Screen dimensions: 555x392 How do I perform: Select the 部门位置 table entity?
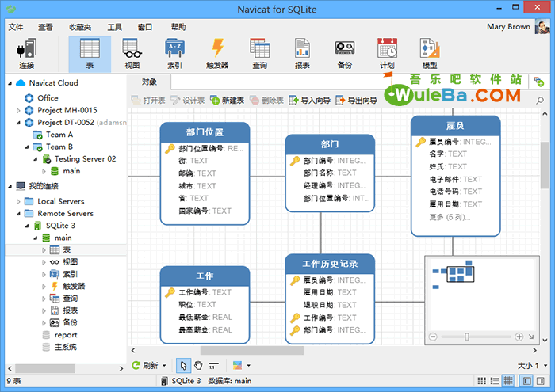(205, 174)
